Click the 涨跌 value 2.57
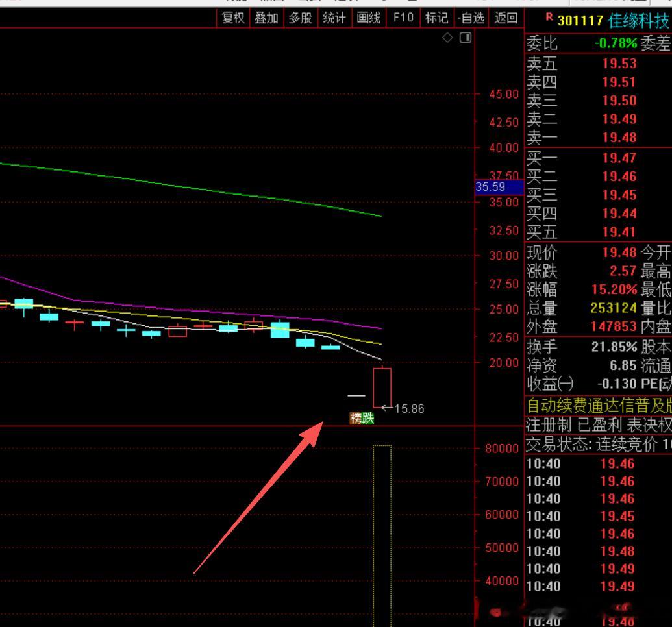The image size is (672, 627). pyautogui.click(x=623, y=271)
